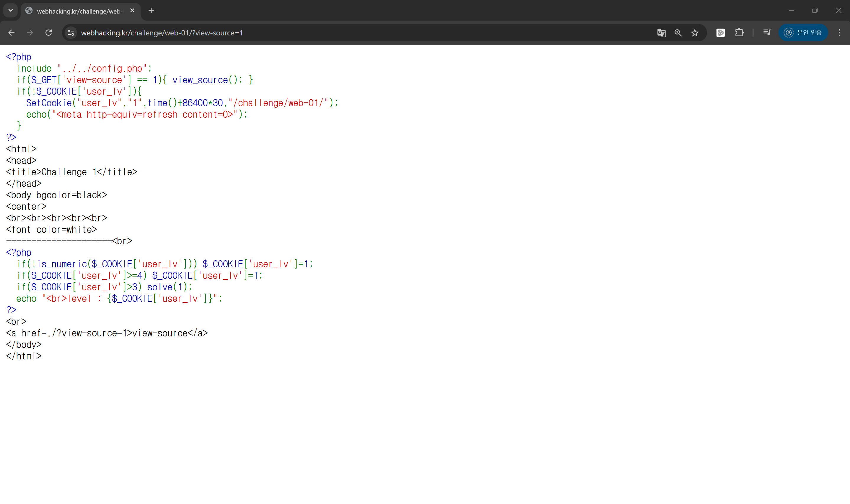Click the echo "<br>level : line
Screen dimensions: 850x504
119,299
